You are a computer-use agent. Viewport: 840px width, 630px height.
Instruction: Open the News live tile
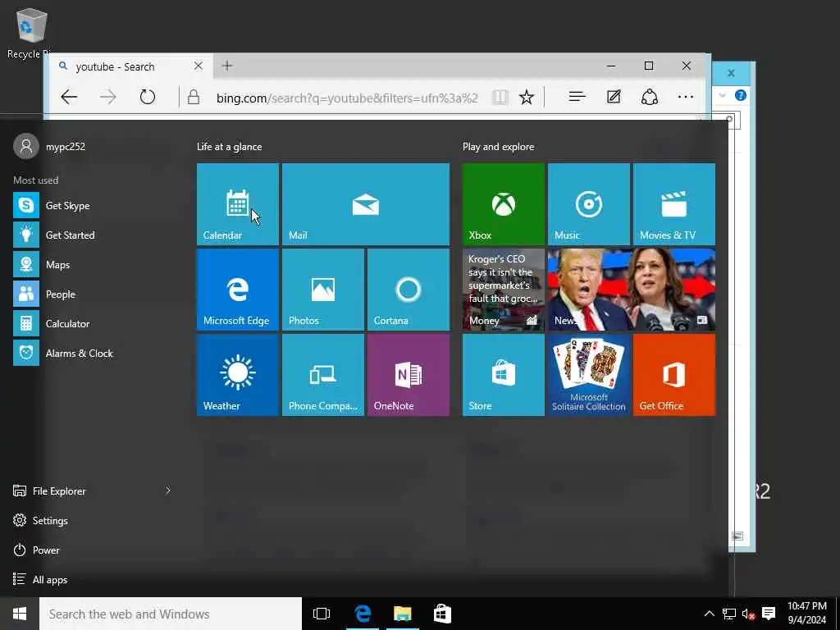tap(632, 290)
